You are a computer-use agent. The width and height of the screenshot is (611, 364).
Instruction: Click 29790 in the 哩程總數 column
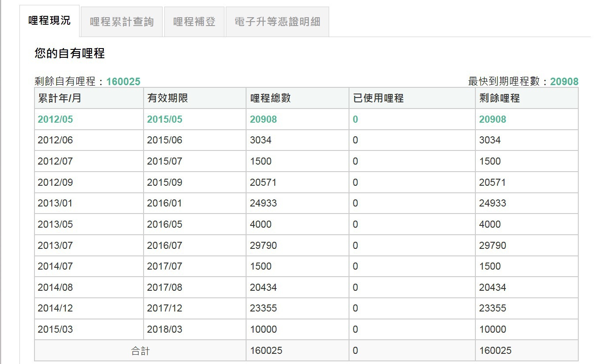click(x=263, y=245)
